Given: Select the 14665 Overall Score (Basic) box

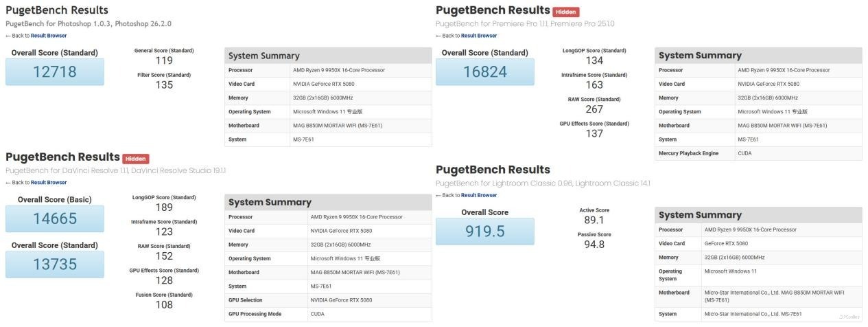Looking at the screenshot, I should (x=55, y=219).
